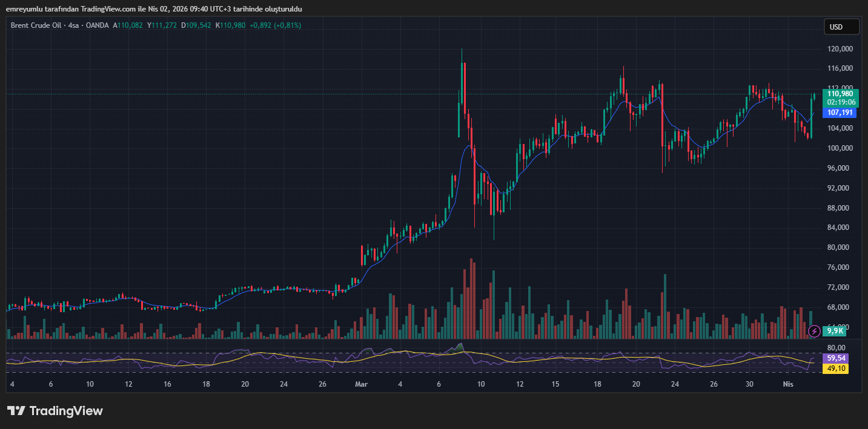Click the TradingView logo at bottom left

[16, 411]
